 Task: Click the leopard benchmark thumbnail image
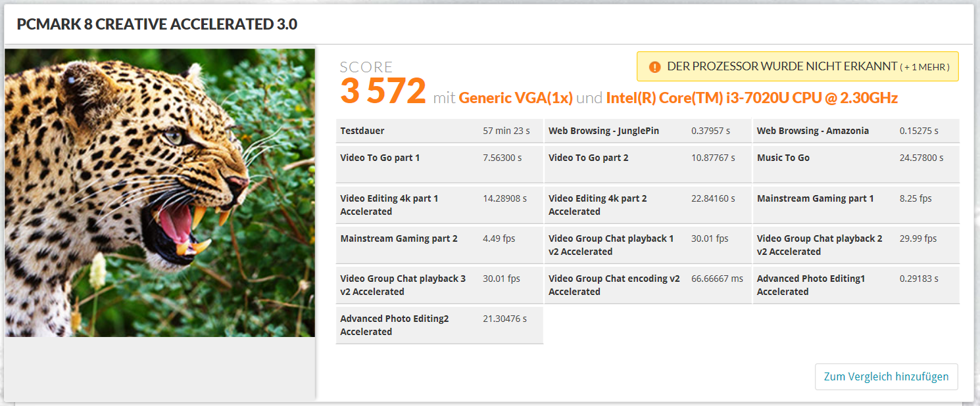[160, 192]
